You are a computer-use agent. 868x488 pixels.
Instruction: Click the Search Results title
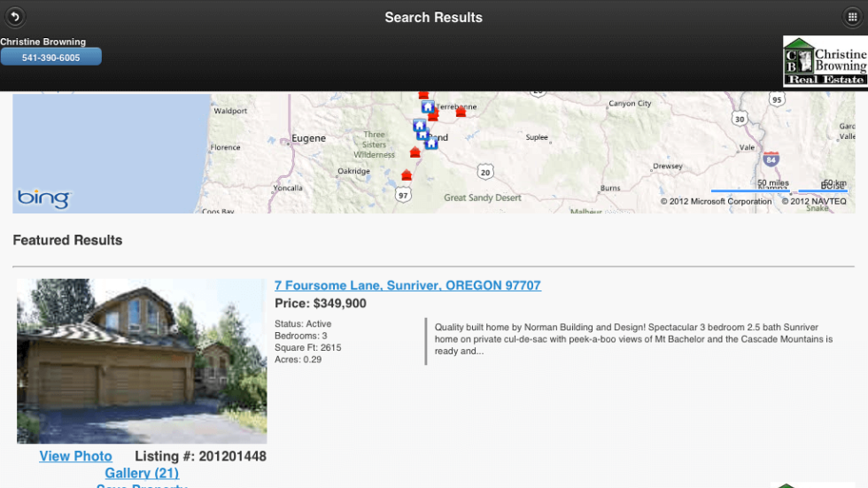click(433, 17)
